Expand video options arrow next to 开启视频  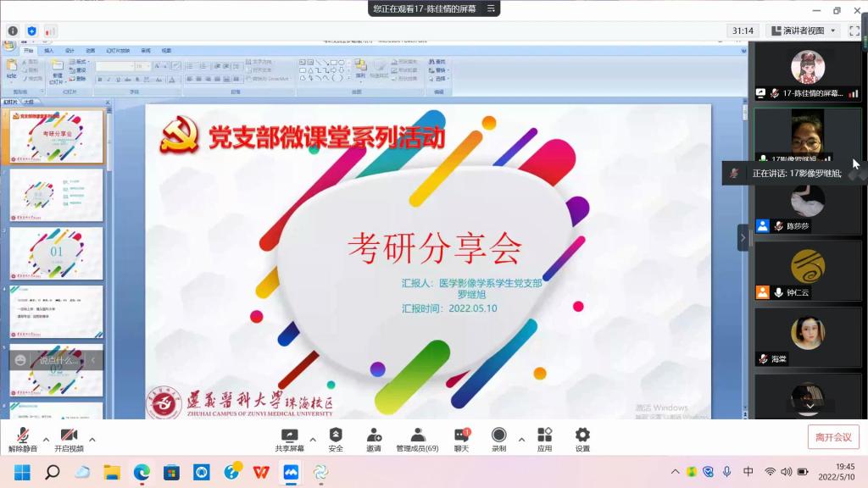[x=92, y=440]
